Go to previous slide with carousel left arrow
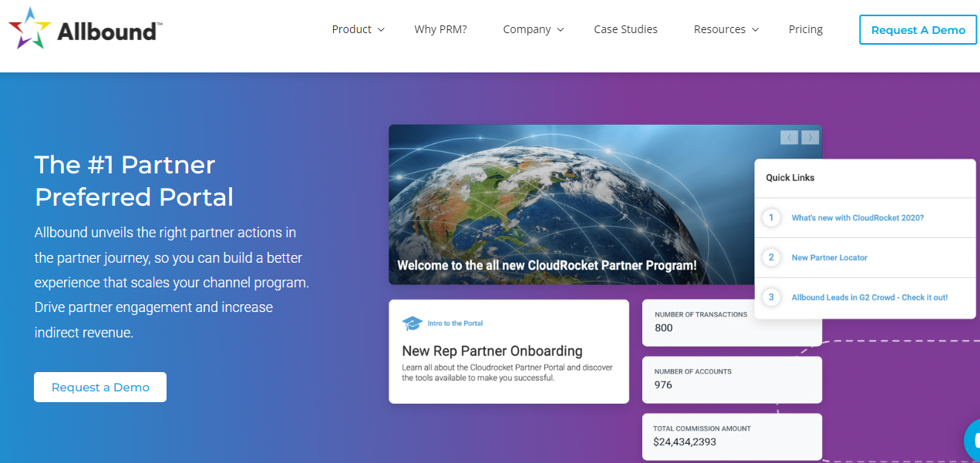Image resolution: width=980 pixels, height=463 pixels. coord(789,137)
